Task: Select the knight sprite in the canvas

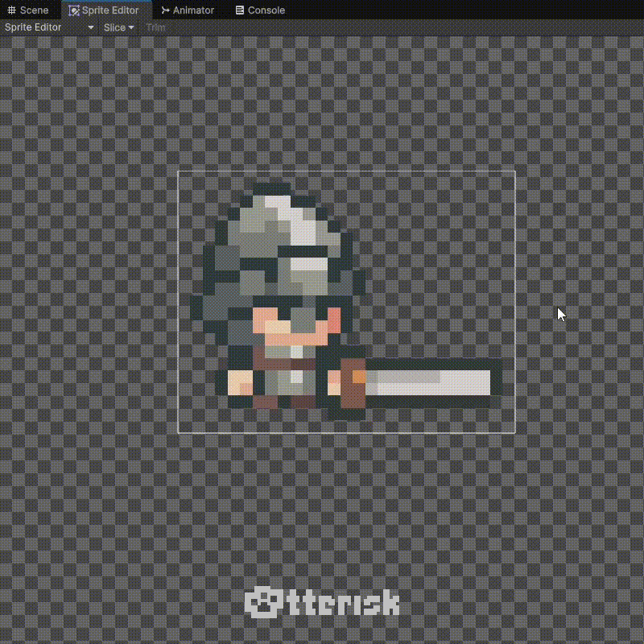Action: (x=346, y=302)
